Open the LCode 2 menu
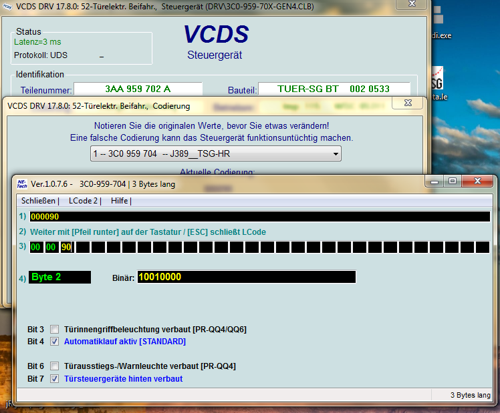 83,201
